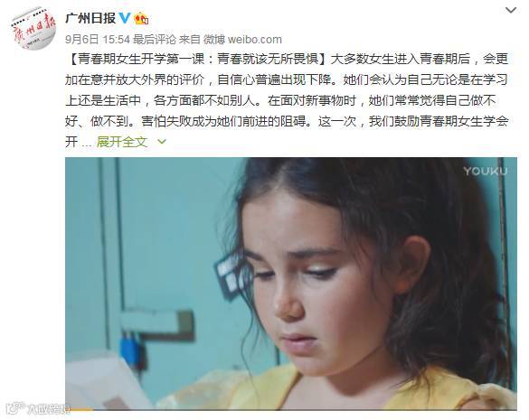The image size is (529, 420).
Task: Click the crown membership badge icon
Action: tap(141, 18)
